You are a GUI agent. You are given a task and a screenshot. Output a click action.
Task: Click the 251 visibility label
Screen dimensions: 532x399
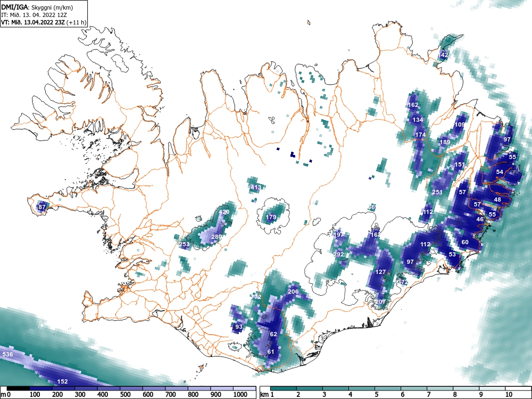point(437,192)
